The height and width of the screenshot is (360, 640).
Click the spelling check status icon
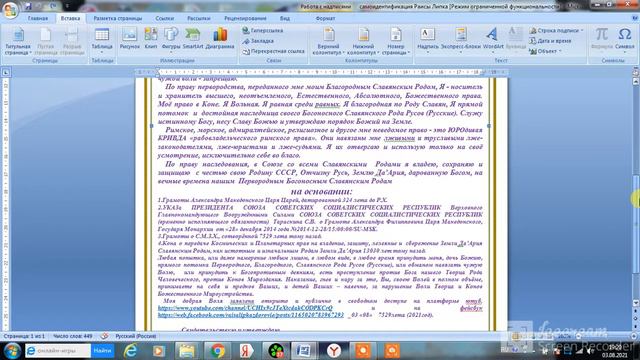pos(104,336)
